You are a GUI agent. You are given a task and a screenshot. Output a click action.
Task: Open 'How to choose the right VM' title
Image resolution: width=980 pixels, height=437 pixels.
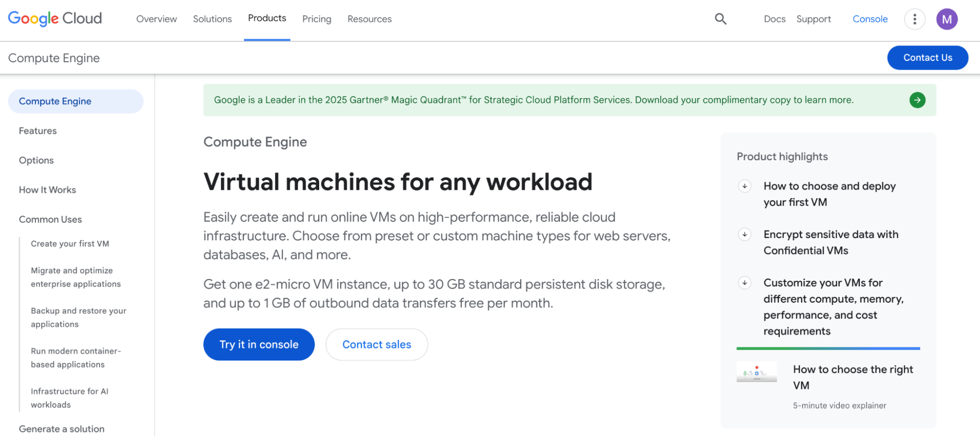click(853, 377)
